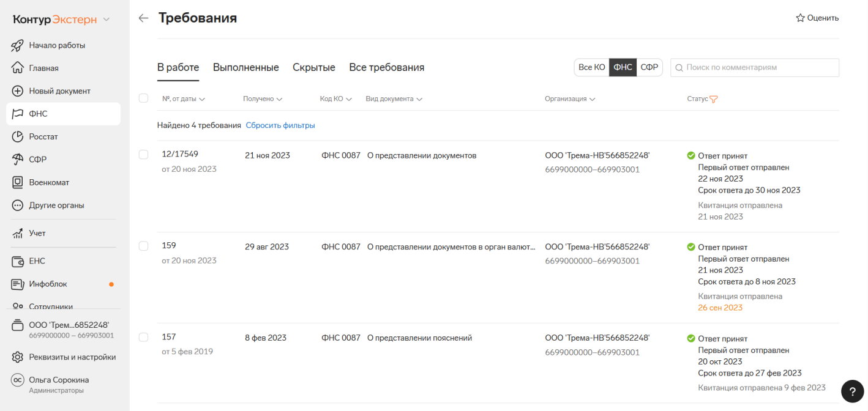The width and height of the screenshot is (868, 411).
Task: Click the Сбросить фильтры link
Action: point(280,125)
